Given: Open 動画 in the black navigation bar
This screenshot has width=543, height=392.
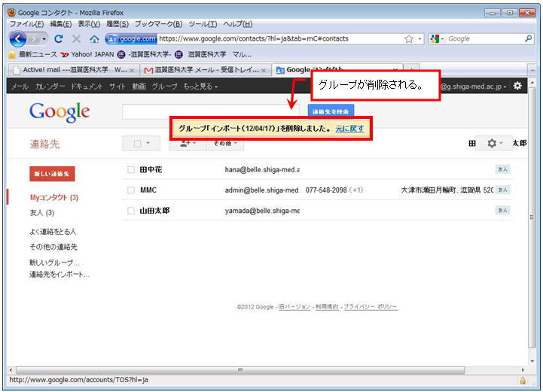Looking at the screenshot, I should click(139, 87).
